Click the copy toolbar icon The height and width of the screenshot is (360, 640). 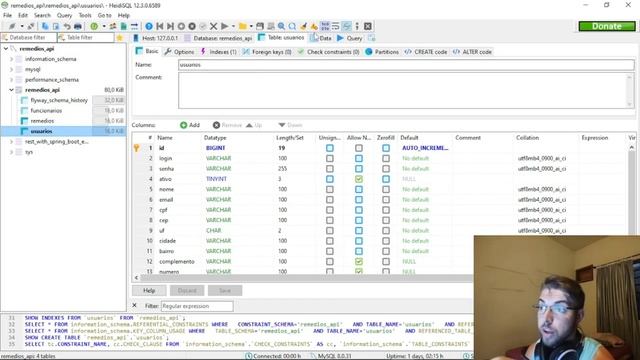45,26
